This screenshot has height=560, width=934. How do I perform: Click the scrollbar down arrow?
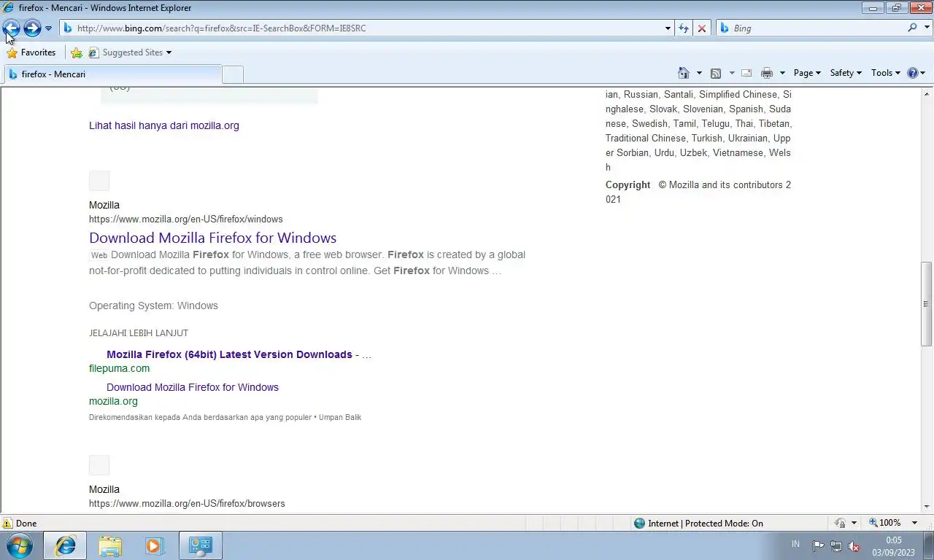coord(926,506)
